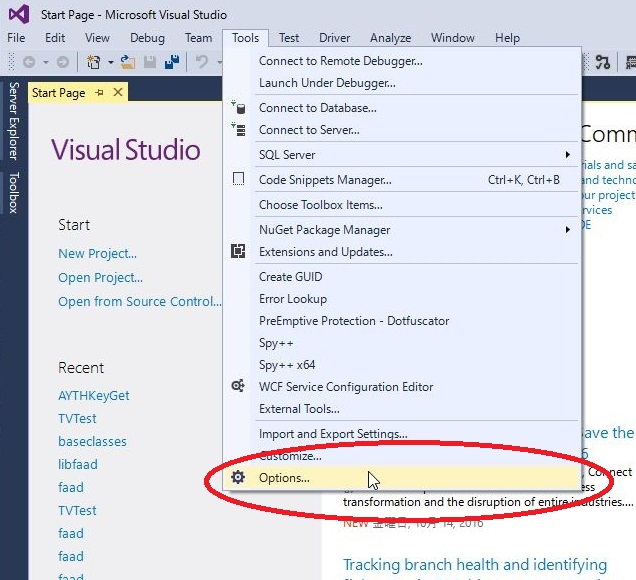This screenshot has width=636, height=580.
Task: Open the View menu
Action: 97,38
